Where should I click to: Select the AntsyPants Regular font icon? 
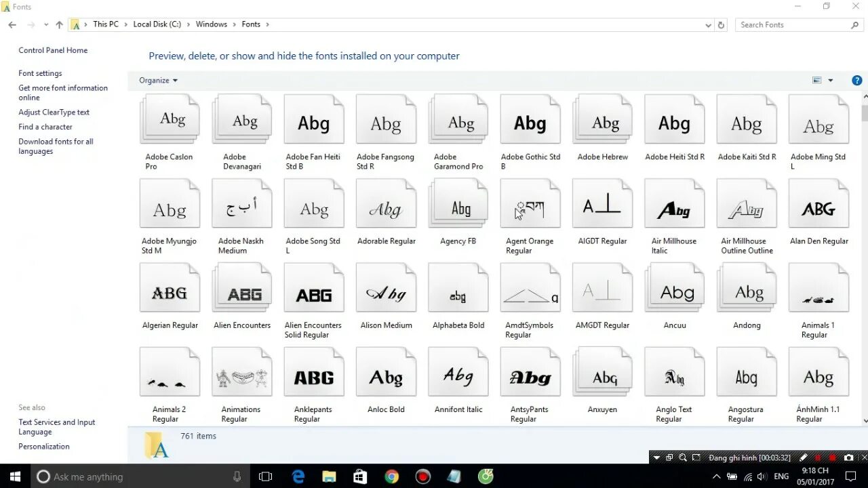coord(530,371)
